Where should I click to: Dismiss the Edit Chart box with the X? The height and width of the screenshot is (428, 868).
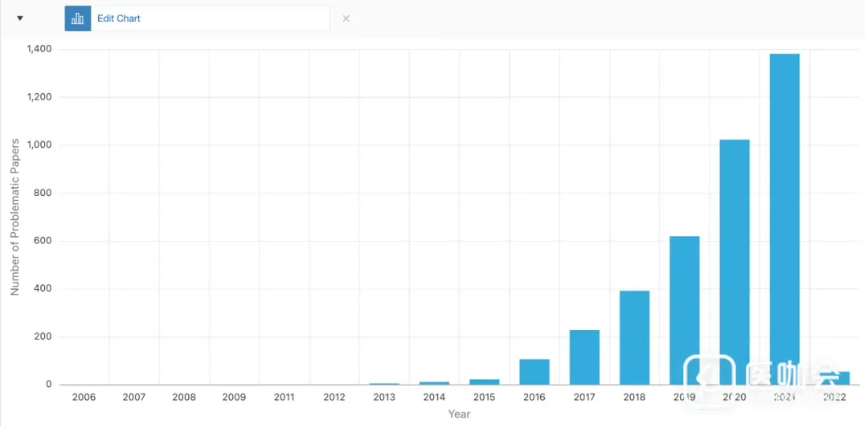[x=346, y=18]
